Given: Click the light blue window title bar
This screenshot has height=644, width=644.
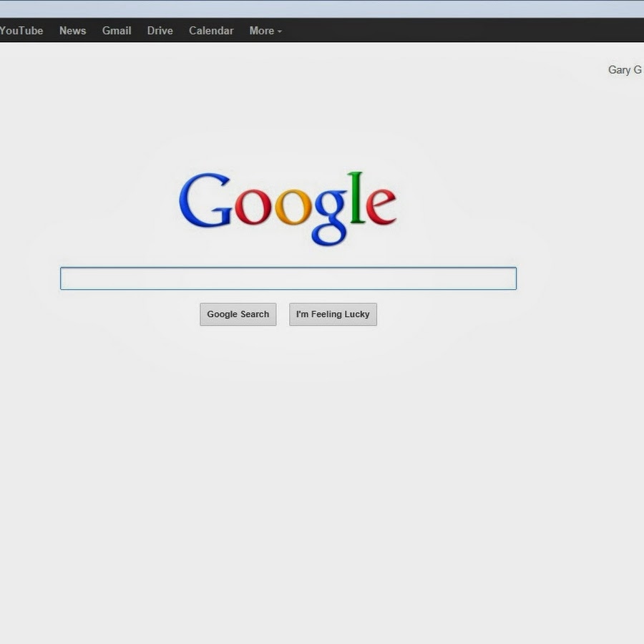Looking at the screenshot, I should coord(322,9).
